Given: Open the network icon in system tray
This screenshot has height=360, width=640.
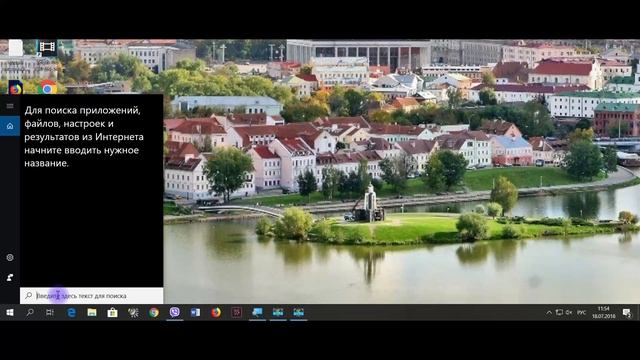Looking at the screenshot, I should 559,313.
